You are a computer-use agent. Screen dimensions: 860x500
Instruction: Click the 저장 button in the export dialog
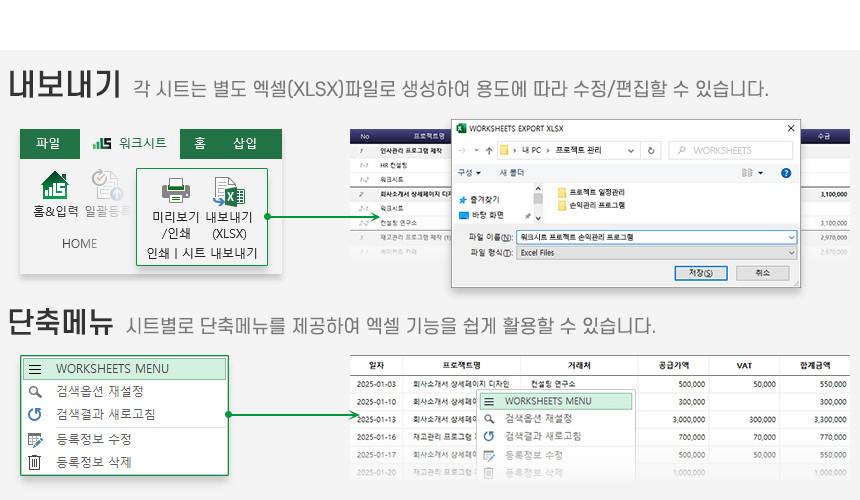tap(694, 273)
